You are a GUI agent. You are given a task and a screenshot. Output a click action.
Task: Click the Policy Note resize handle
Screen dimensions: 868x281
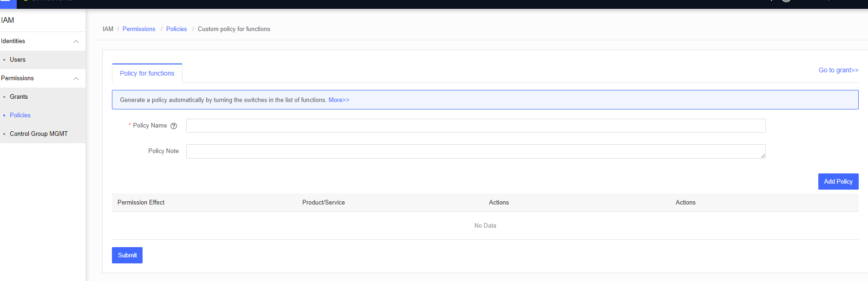coord(763,156)
